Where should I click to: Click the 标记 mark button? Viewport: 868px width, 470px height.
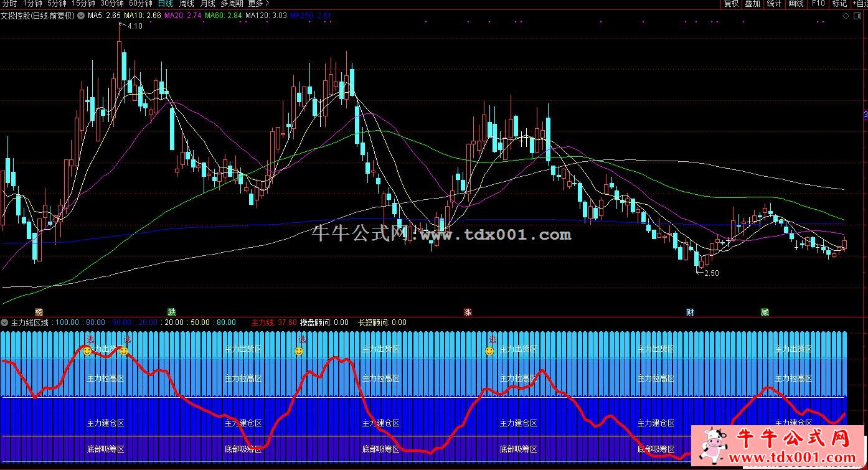(x=839, y=4)
